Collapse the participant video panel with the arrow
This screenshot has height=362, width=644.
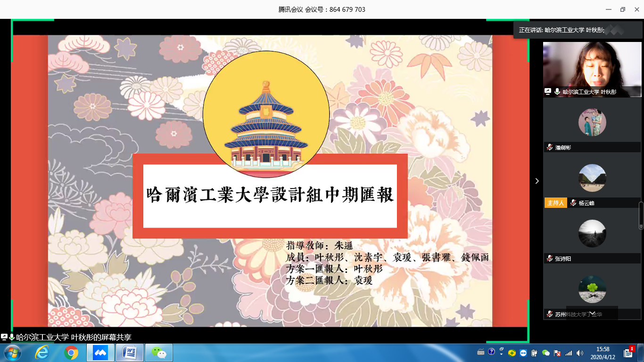[537, 181]
